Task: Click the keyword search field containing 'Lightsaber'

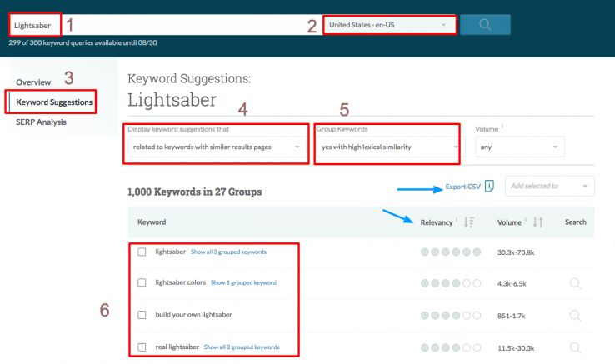Action: click(167, 25)
